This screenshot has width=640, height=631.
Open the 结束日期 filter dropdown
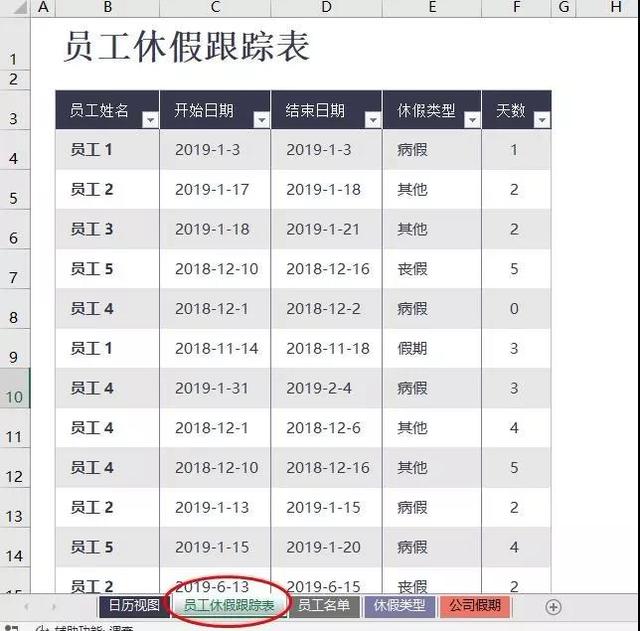pyautogui.click(x=373, y=120)
